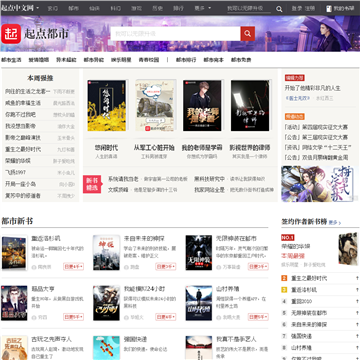Viewport: 360px width, 360px height.
Task: Click the banner search input field
Action: (x=176, y=34)
